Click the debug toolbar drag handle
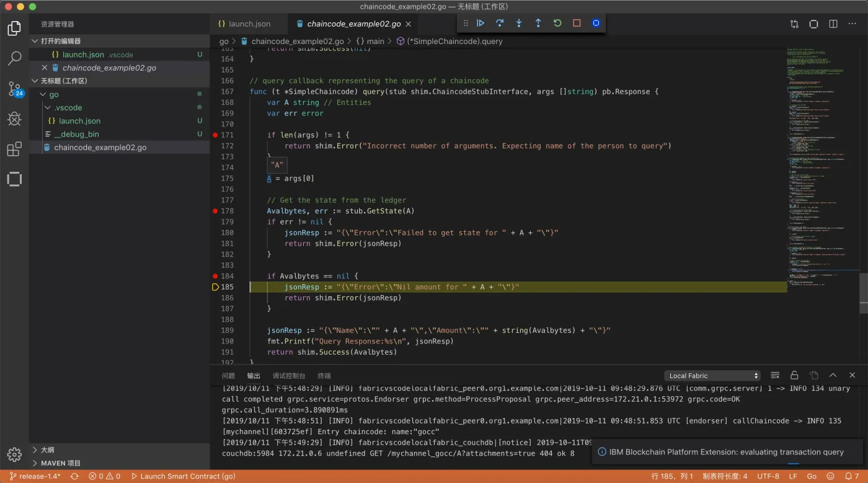This screenshot has height=483, width=868. coord(466,23)
